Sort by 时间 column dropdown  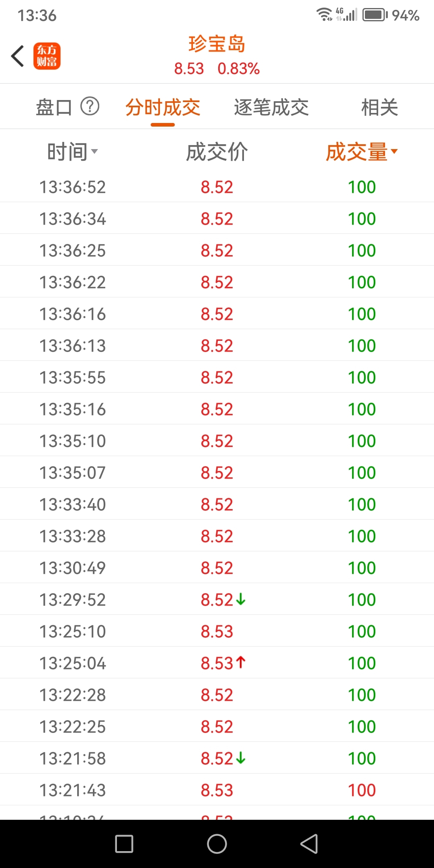click(72, 152)
